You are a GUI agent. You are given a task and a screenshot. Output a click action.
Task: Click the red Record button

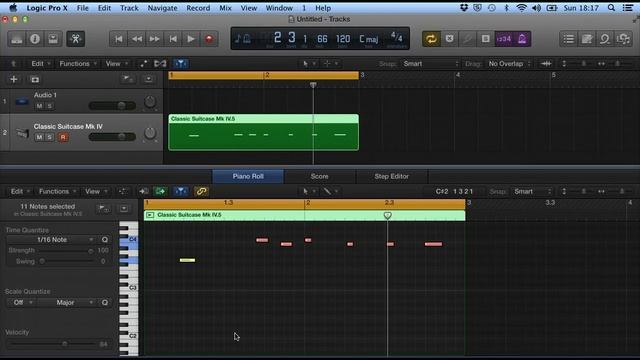click(209, 39)
